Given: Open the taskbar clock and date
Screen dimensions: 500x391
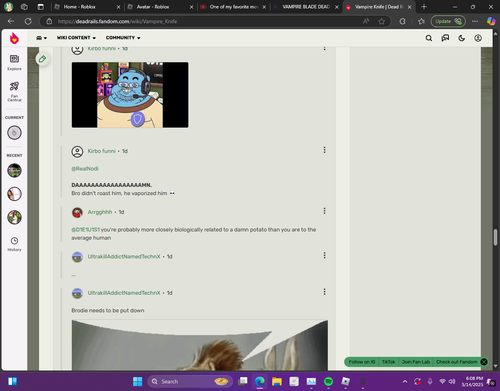Looking at the screenshot, I should point(472,381).
